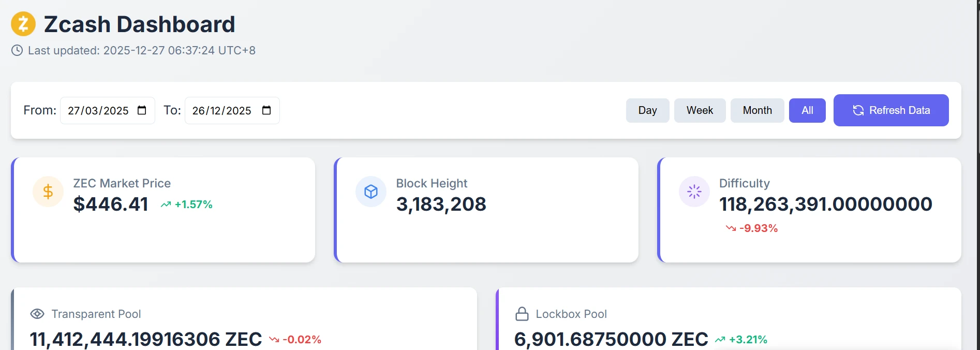Click the Last updated timestamp text
This screenshot has height=350, width=980.
tap(142, 50)
